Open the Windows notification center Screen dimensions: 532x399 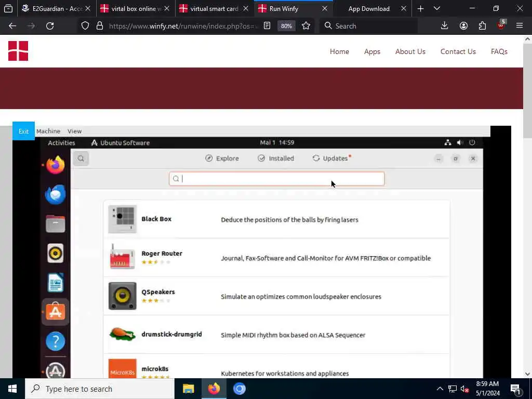(515, 389)
